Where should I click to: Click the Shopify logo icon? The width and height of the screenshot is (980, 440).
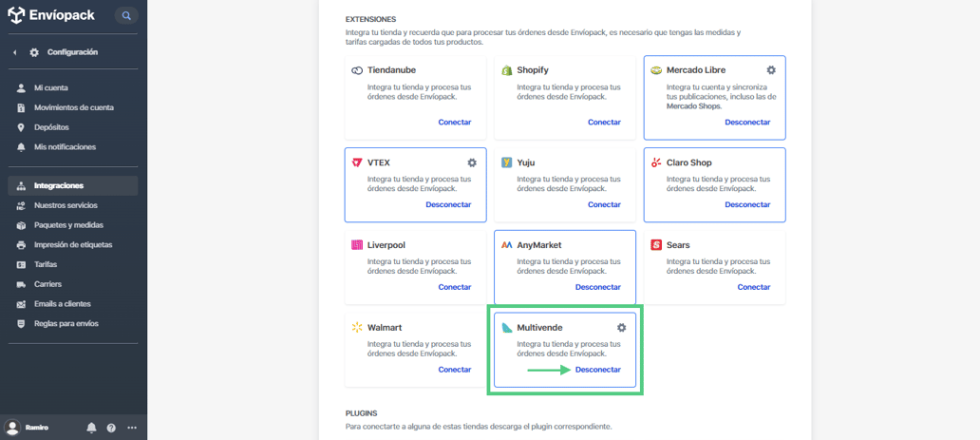click(507, 70)
